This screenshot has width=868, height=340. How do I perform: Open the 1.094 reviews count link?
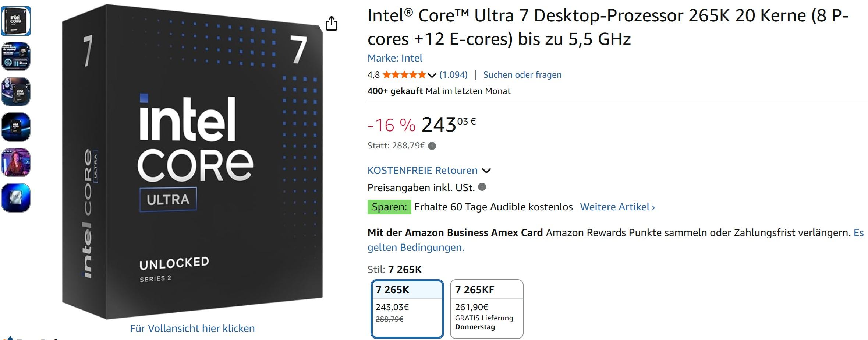tap(453, 75)
